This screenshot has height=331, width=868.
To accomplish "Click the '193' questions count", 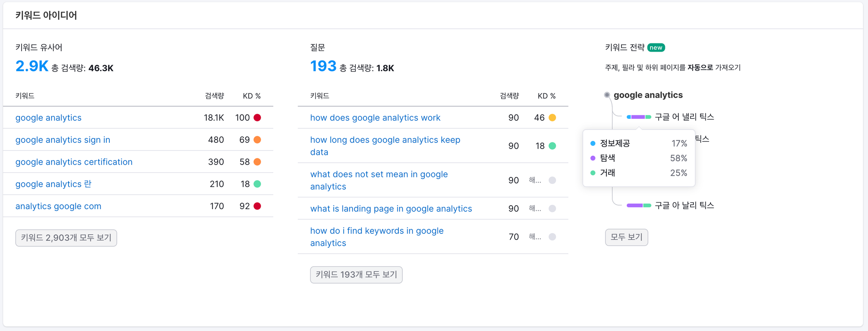I will point(323,66).
